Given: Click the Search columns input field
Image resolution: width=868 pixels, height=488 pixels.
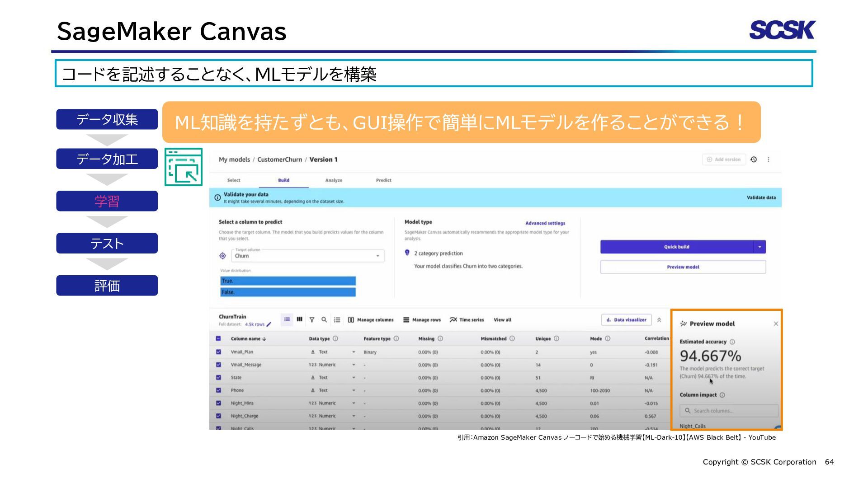Looking at the screenshot, I should 729,411.
